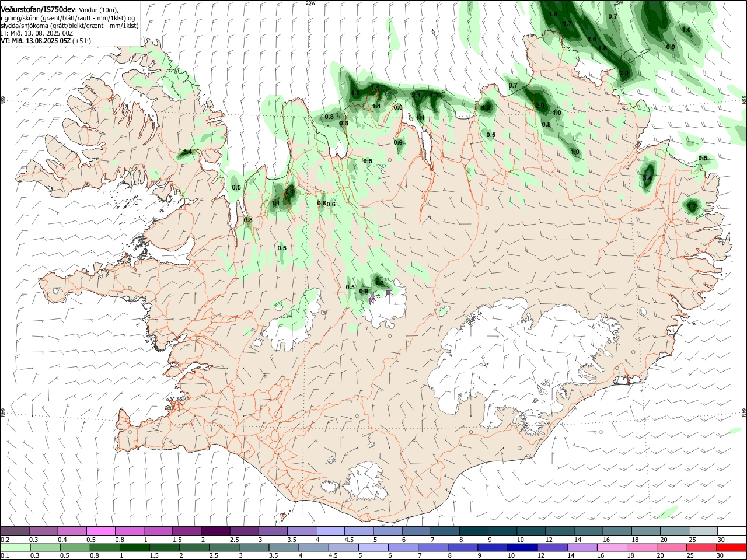Image resolution: width=747 pixels, height=560 pixels.
Task: Click the steel blue swatch between 7 and 8 in the snow row
Action: point(445,531)
